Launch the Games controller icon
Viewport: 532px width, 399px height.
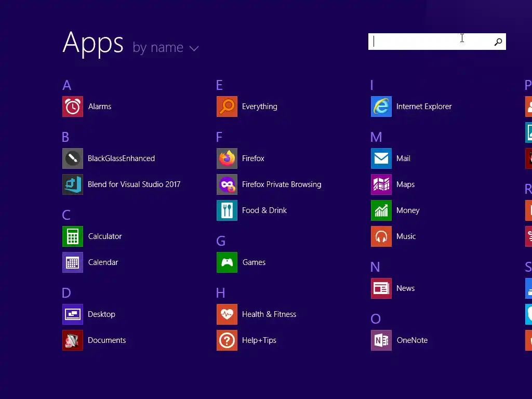point(227,262)
